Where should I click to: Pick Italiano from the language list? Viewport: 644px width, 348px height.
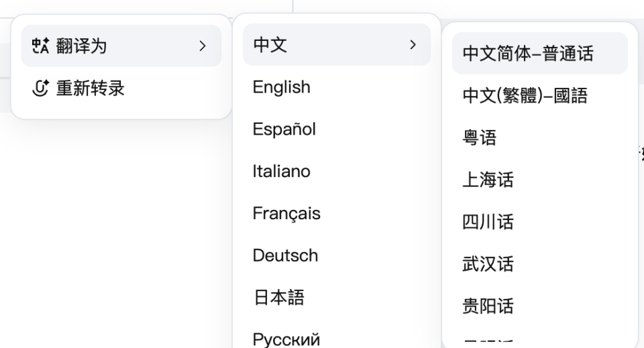pyautogui.click(x=337, y=171)
